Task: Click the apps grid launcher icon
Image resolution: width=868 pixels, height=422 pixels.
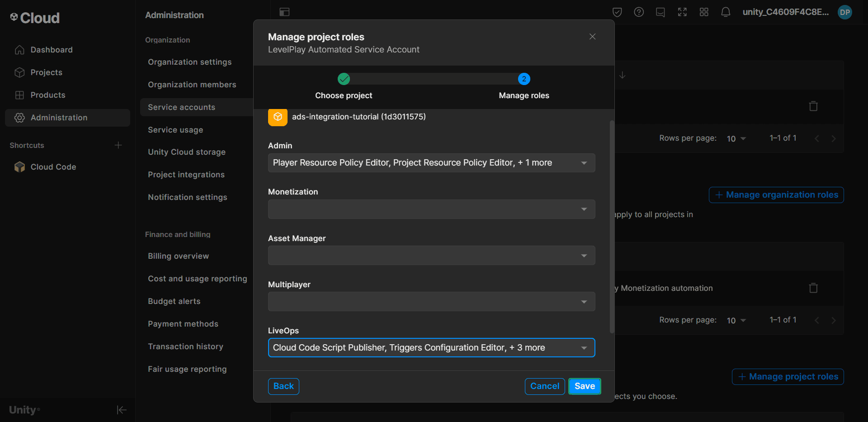Action: click(704, 12)
